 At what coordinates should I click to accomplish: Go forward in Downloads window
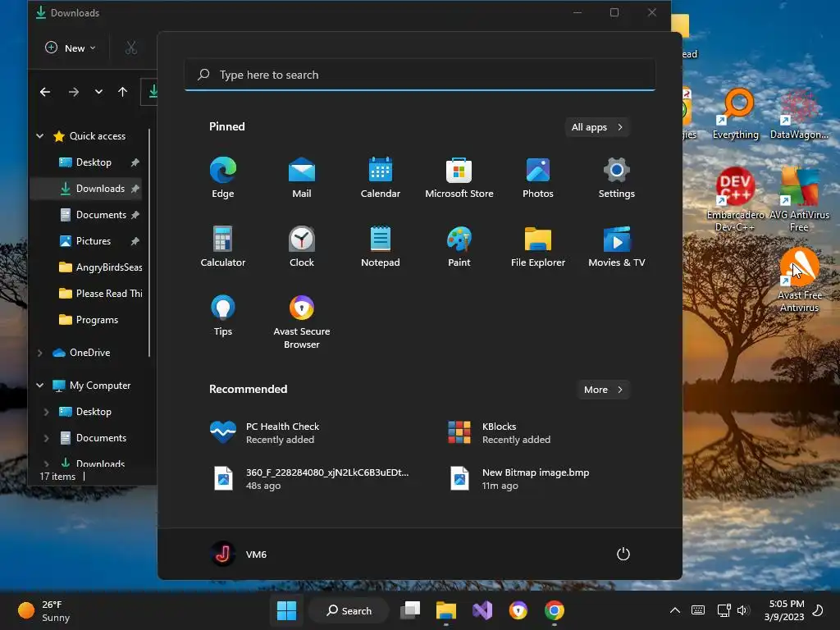73,92
